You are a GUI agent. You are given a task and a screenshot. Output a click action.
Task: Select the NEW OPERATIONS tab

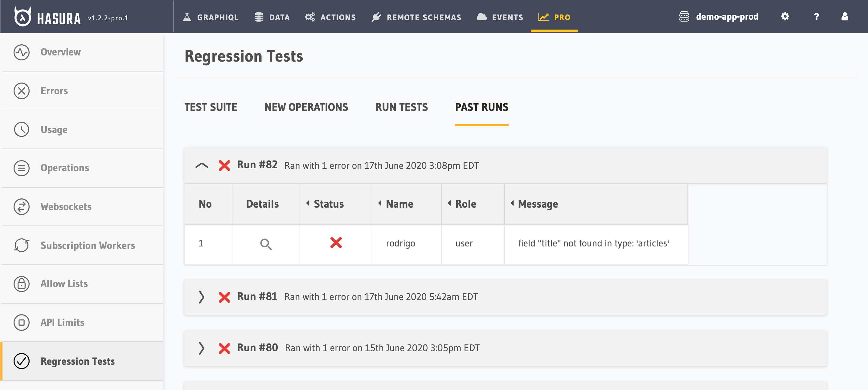[x=306, y=107]
